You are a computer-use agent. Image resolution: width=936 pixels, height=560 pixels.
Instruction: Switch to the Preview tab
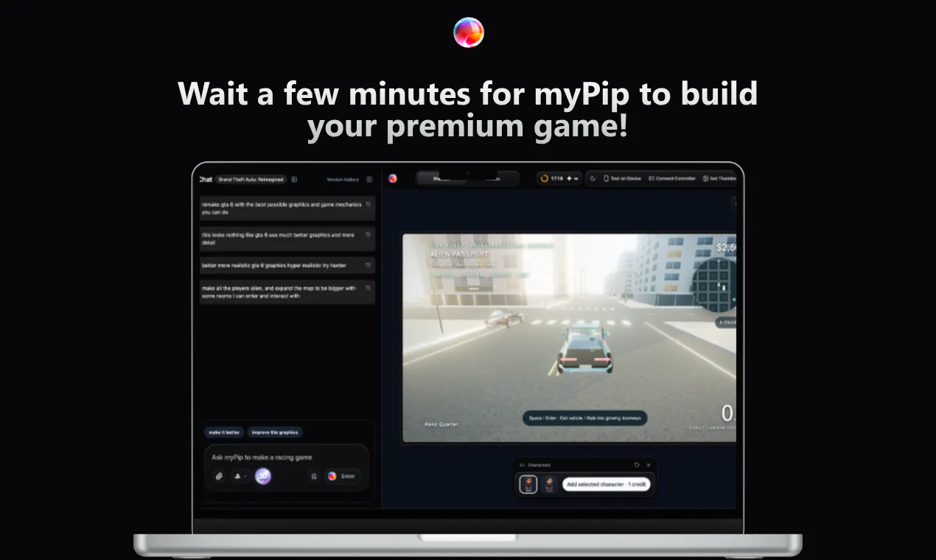(441, 178)
